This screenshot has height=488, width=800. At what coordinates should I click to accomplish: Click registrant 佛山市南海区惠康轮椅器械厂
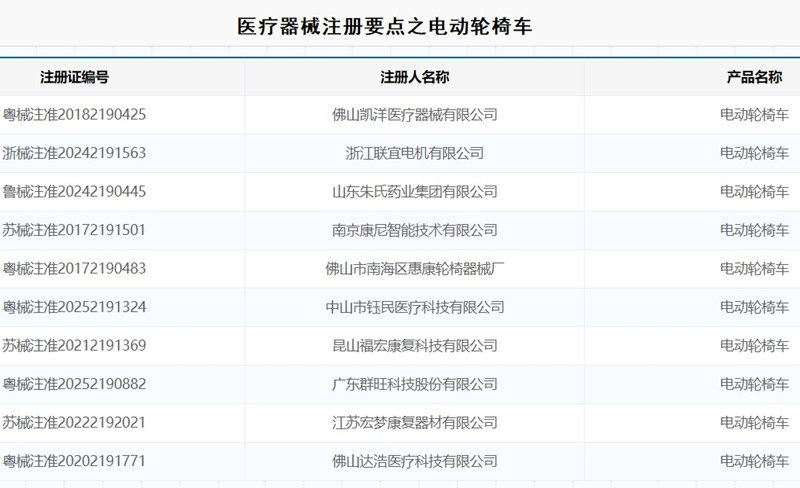coord(415,268)
